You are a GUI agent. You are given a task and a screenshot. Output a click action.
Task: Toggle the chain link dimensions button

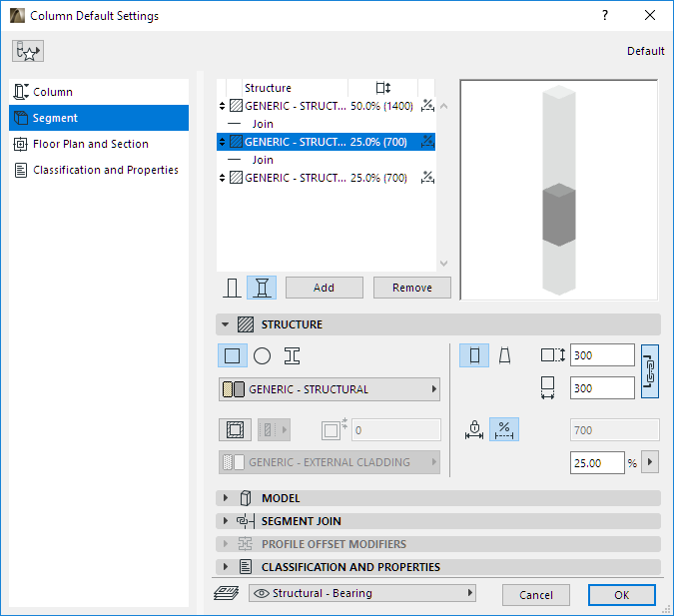click(649, 371)
